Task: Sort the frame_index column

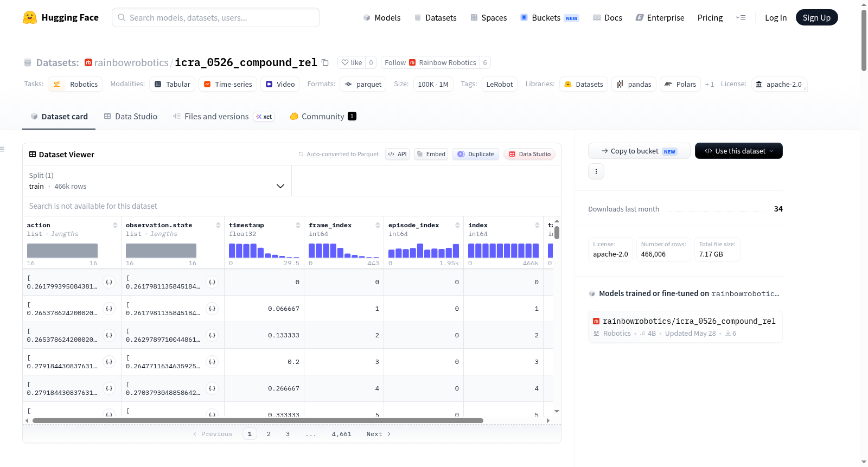Action: pyautogui.click(x=378, y=225)
